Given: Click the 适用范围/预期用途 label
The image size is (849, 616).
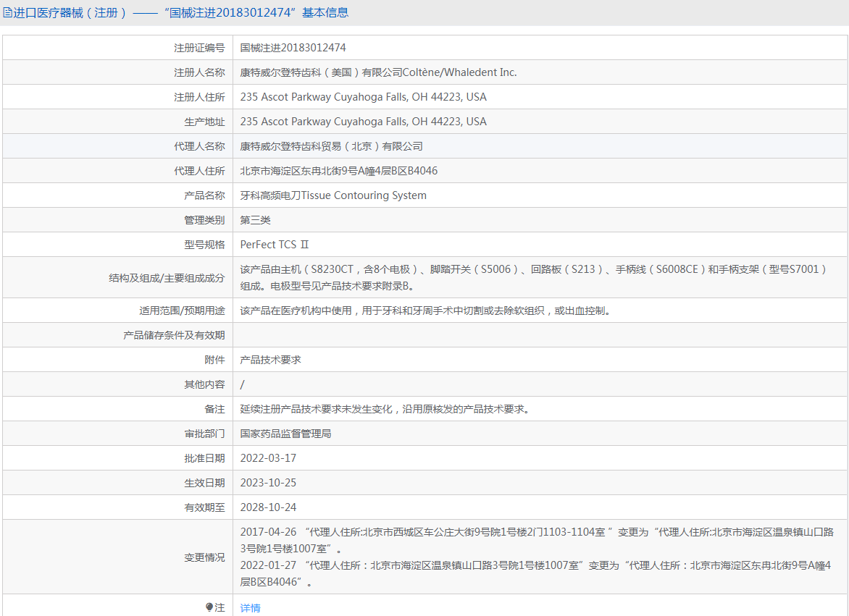Looking at the screenshot, I should click(x=182, y=311).
